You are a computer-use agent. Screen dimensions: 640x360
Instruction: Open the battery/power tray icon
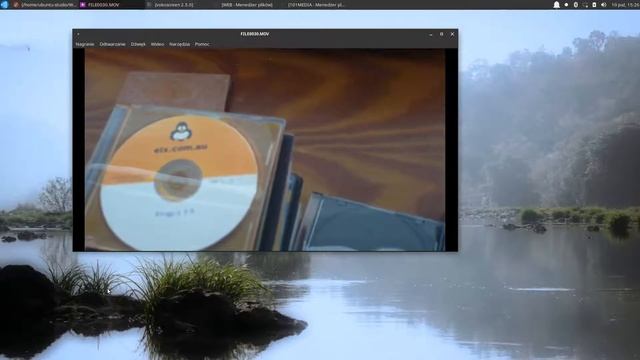[x=594, y=5]
